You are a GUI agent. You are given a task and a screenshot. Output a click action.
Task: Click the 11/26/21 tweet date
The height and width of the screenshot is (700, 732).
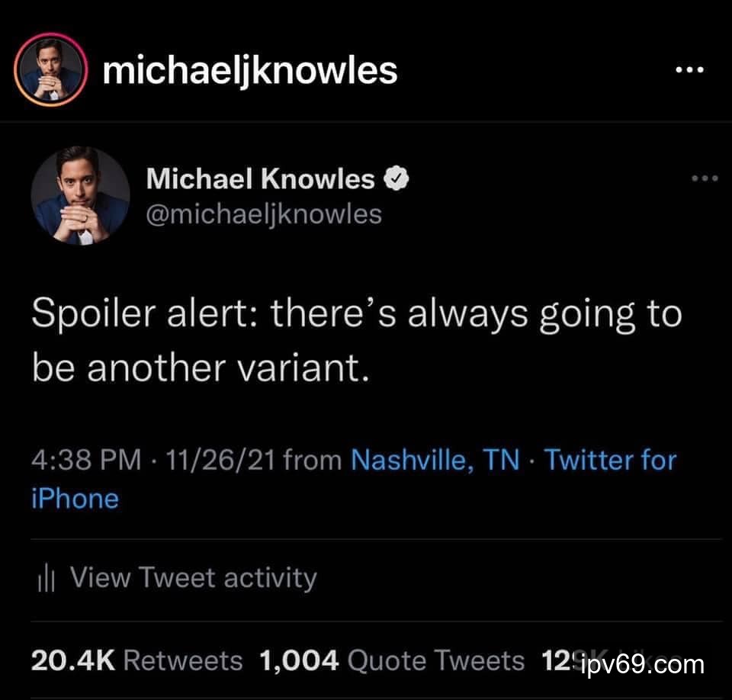(215, 460)
